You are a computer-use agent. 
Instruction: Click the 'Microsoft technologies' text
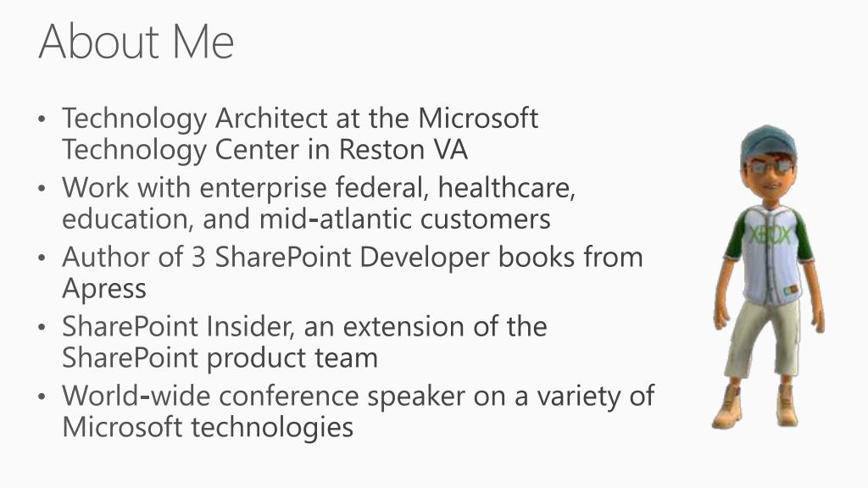pos(208,427)
